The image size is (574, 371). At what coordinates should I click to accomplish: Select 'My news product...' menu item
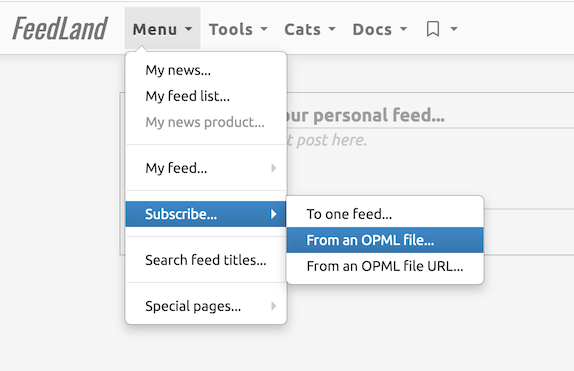click(206, 122)
